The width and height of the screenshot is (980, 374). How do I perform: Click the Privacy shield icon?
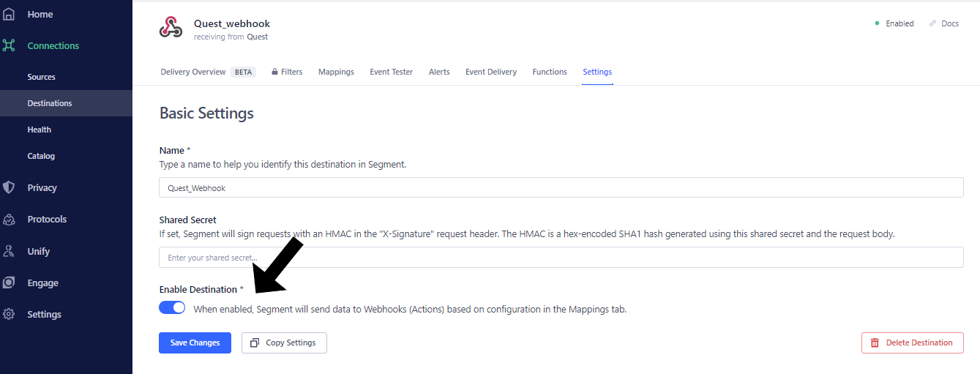(x=9, y=187)
